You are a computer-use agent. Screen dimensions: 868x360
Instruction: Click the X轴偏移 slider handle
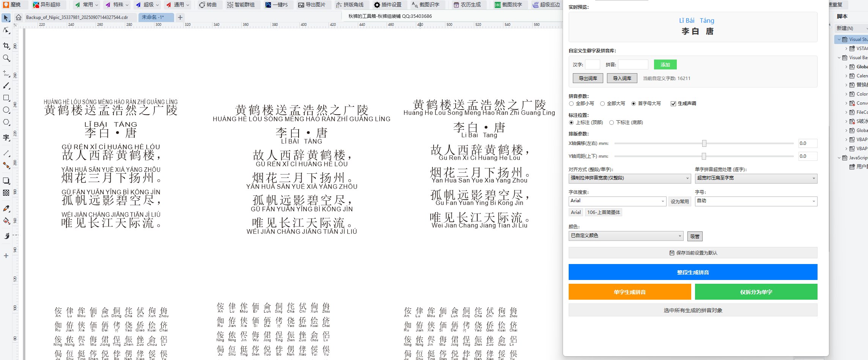click(x=704, y=143)
